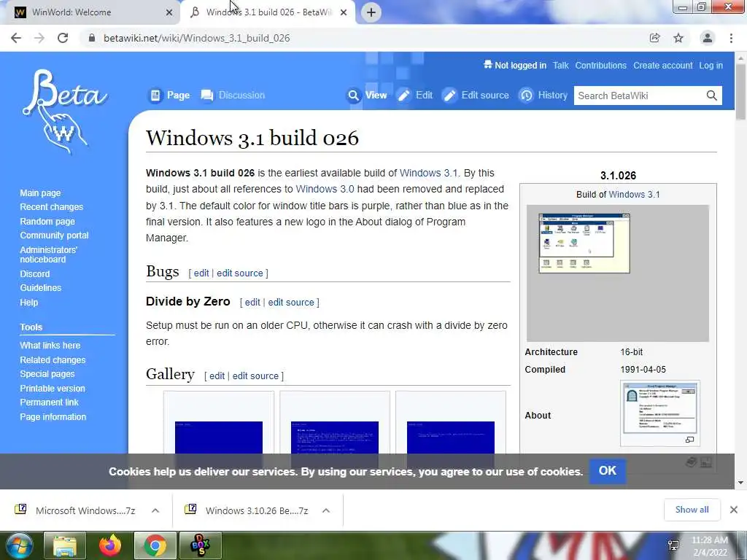Screen dimensions: 747x560
Task: Open the first Gallery blue-screen thumbnail
Action: pos(219,437)
